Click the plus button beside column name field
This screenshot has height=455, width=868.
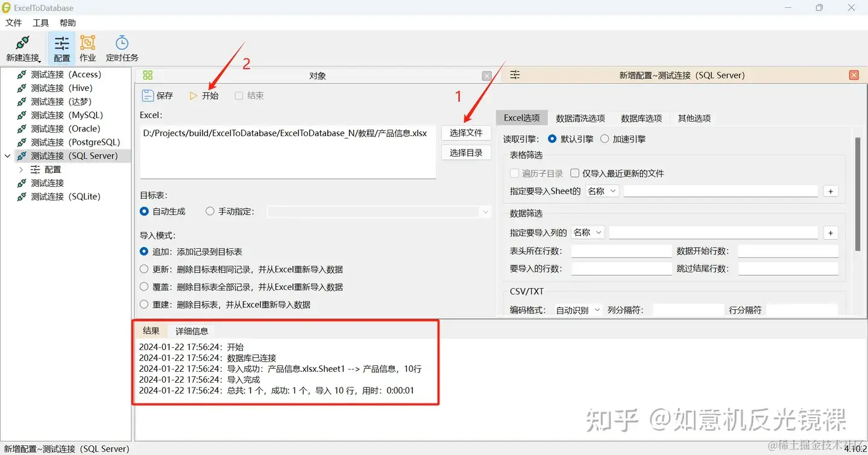pos(831,233)
